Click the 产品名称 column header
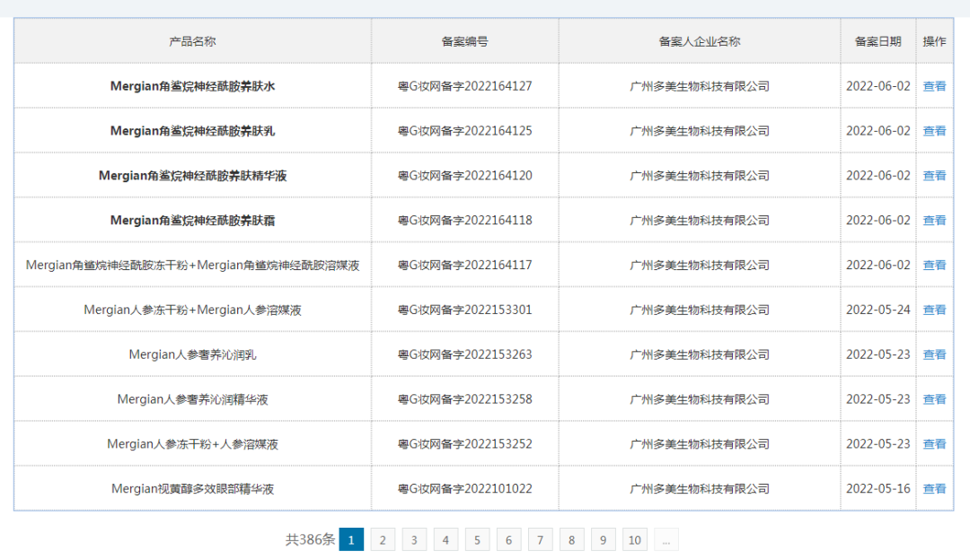Screen dimensions: 970x560 pyautogui.click(x=192, y=41)
